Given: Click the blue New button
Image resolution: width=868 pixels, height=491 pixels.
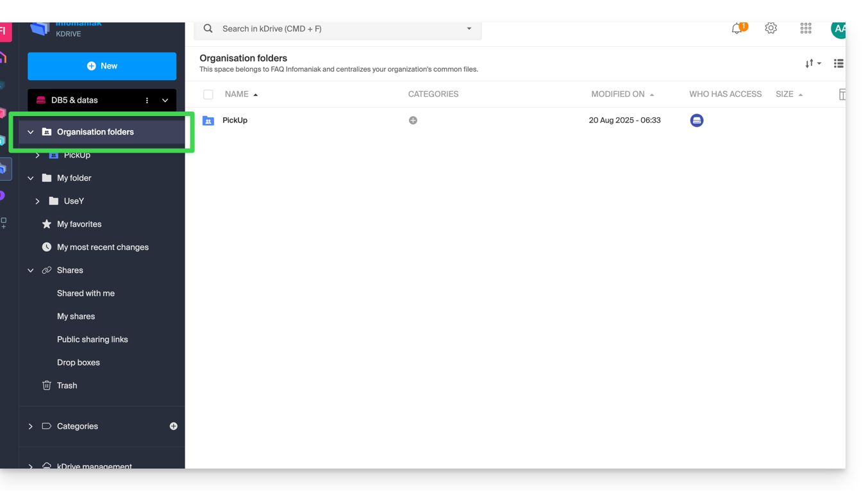Looking at the screenshot, I should pyautogui.click(x=102, y=66).
